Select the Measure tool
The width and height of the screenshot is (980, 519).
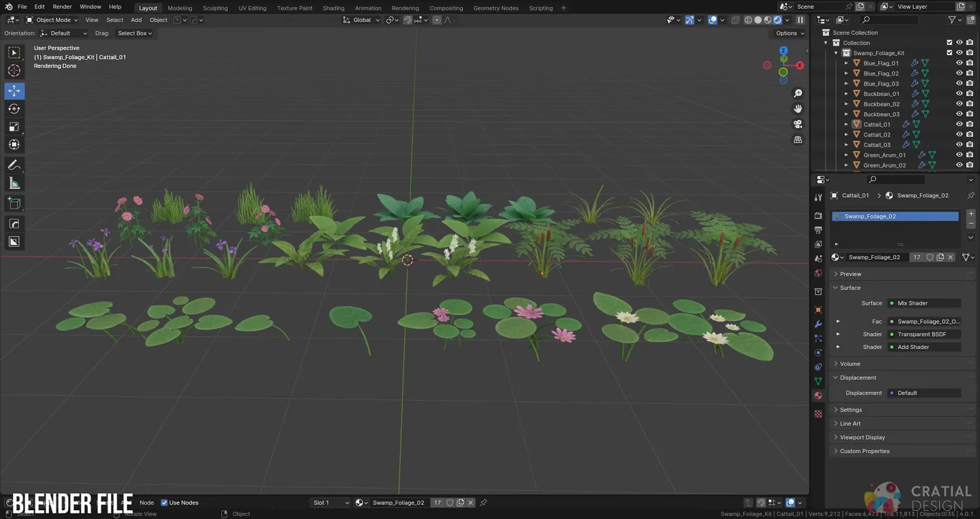tap(14, 183)
